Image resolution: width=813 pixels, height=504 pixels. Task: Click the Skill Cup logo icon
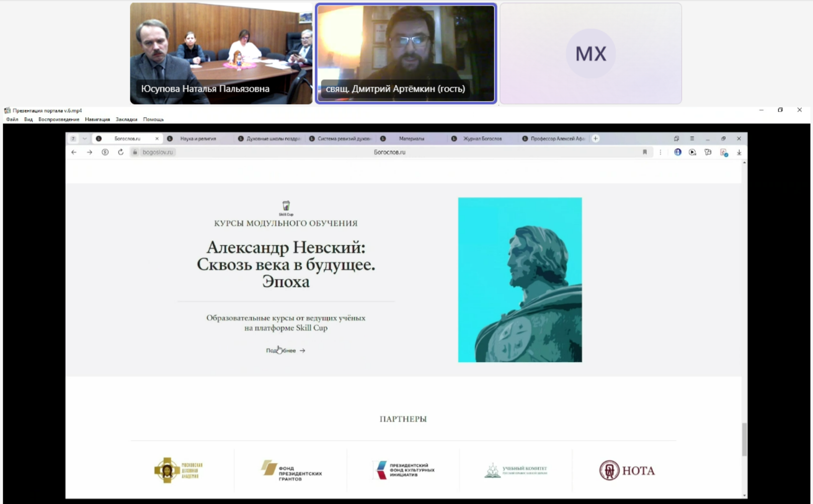tap(286, 207)
